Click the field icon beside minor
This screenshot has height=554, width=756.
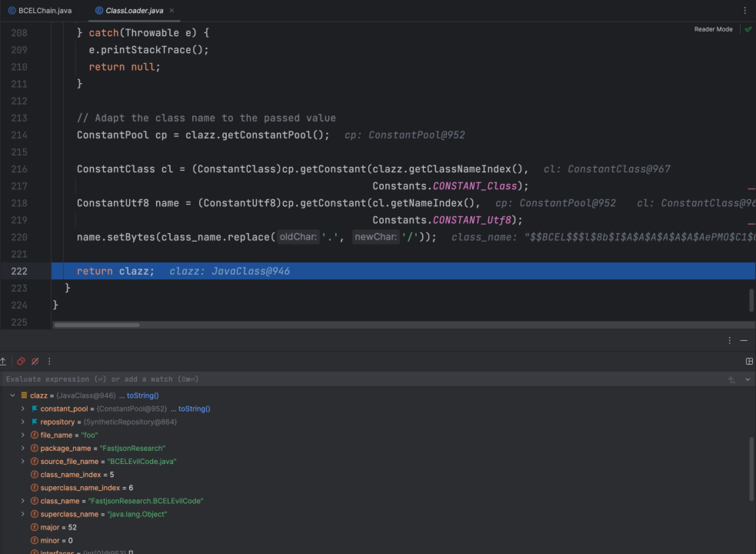click(x=34, y=541)
